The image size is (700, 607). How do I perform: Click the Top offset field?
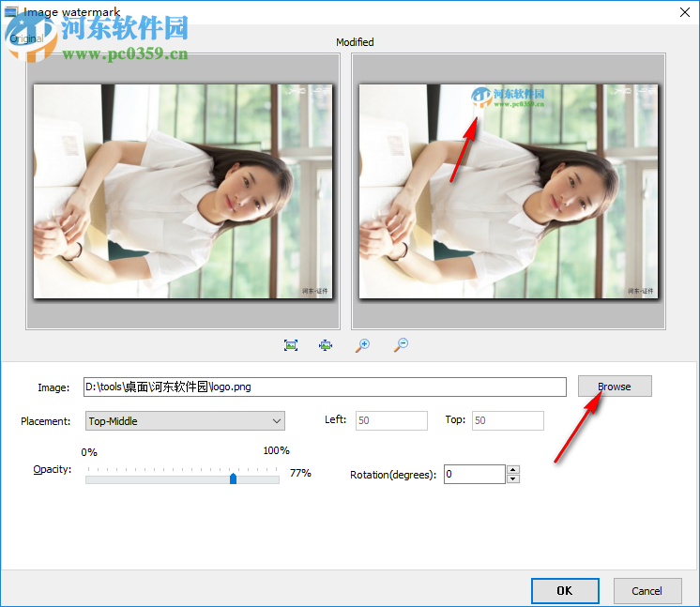508,420
